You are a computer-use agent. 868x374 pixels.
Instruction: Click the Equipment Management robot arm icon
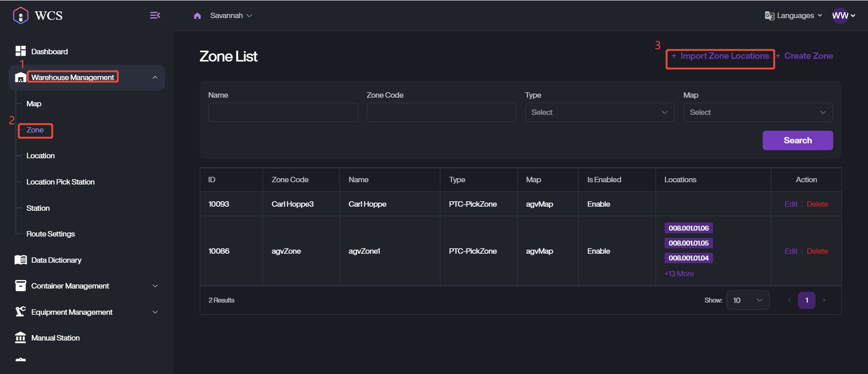(20, 312)
